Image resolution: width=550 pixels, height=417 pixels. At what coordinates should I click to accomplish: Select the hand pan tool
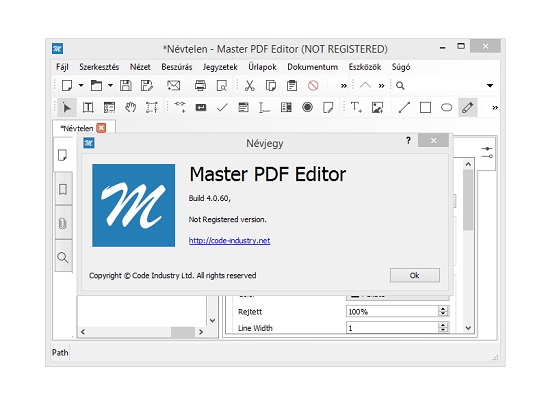[130, 107]
